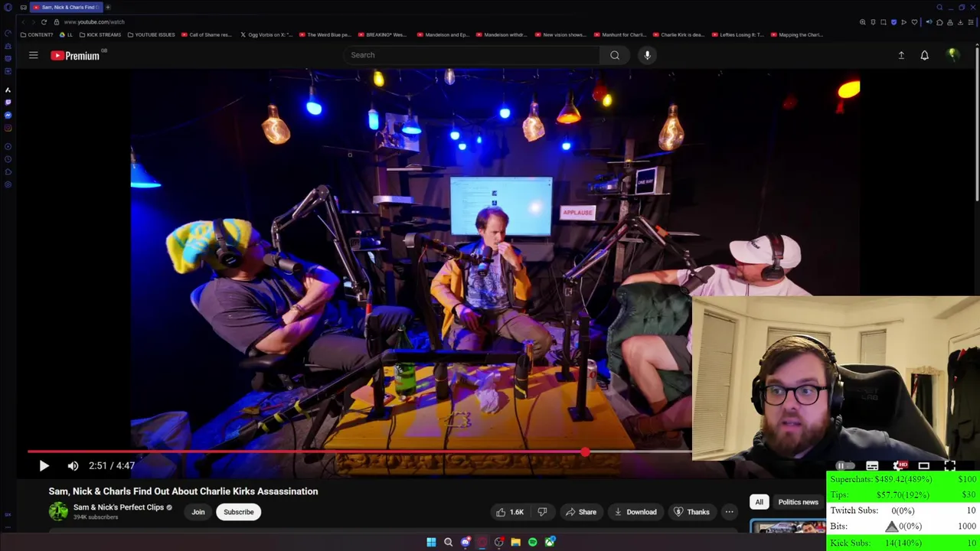Play the paused YouTube video
980x551 pixels.
(x=44, y=465)
